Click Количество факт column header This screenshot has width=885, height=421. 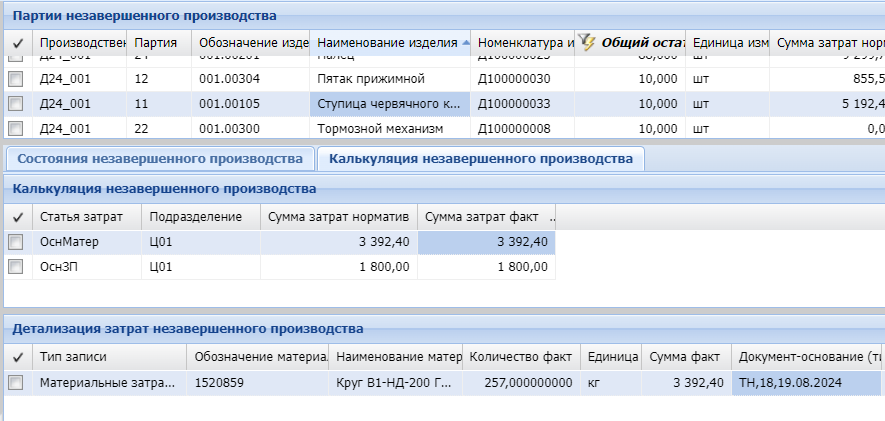tap(520, 357)
